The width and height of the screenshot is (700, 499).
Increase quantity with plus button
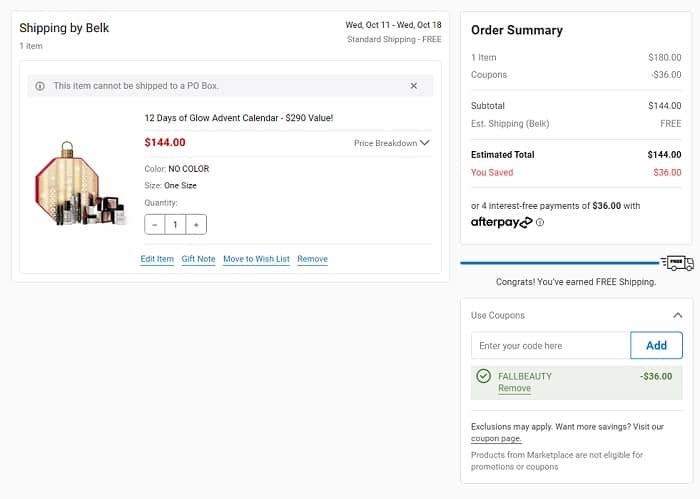tap(196, 225)
